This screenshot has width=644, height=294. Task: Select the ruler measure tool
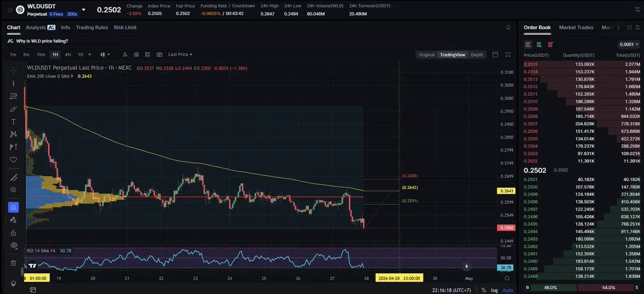[13, 177]
